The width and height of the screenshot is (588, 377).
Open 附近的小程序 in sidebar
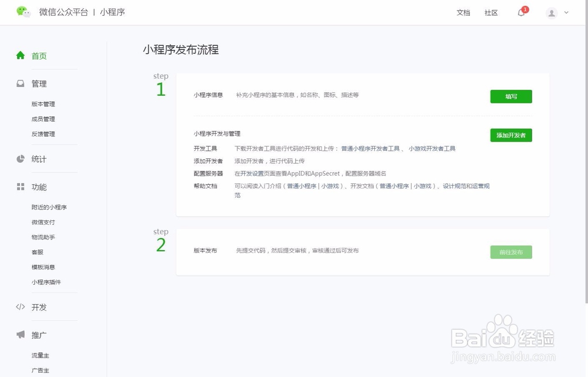click(49, 207)
